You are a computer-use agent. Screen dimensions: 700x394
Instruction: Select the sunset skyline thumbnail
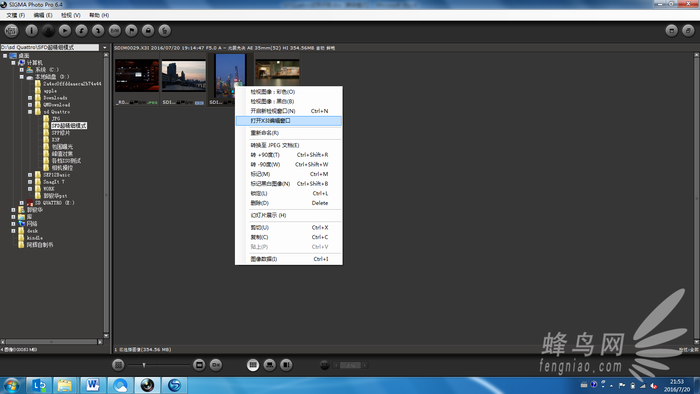(183, 76)
